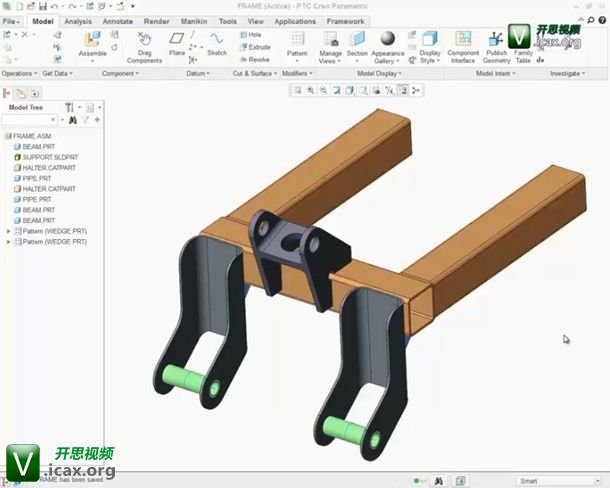
Task: Click the Extrude tool
Action: (255, 47)
